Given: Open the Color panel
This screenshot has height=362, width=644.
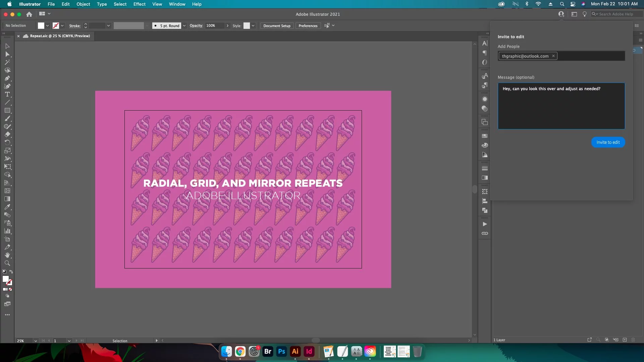Looking at the screenshot, I should tap(485, 145).
